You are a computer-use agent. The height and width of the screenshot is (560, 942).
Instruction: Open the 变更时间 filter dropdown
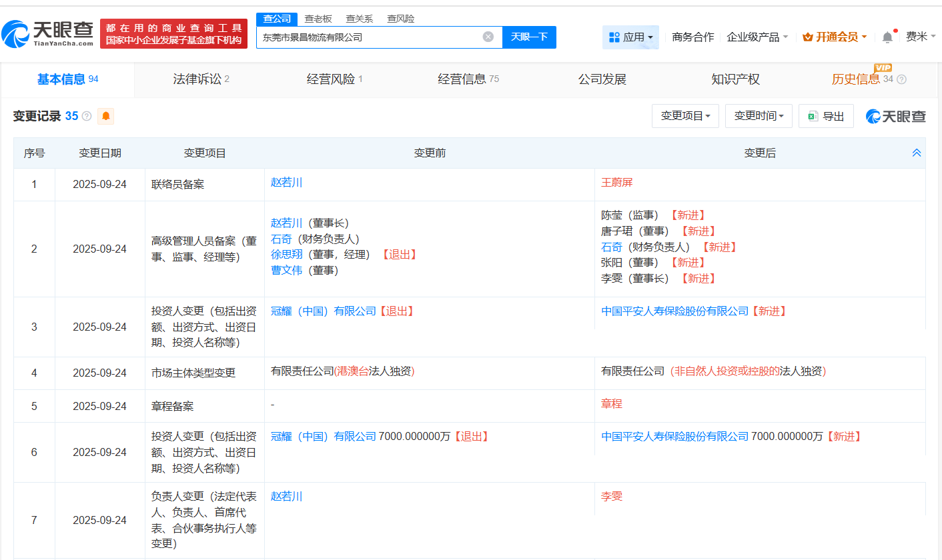(759, 115)
